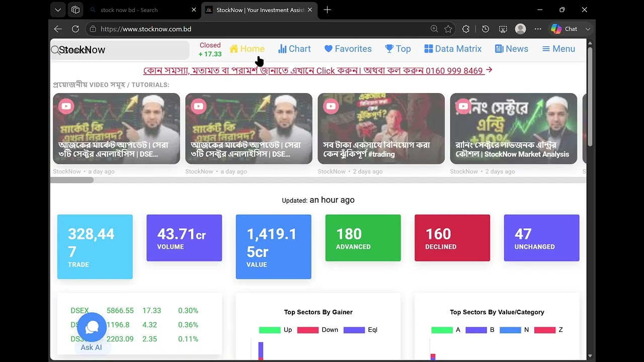Click the red 160 DECLINED card

pyautogui.click(x=452, y=238)
